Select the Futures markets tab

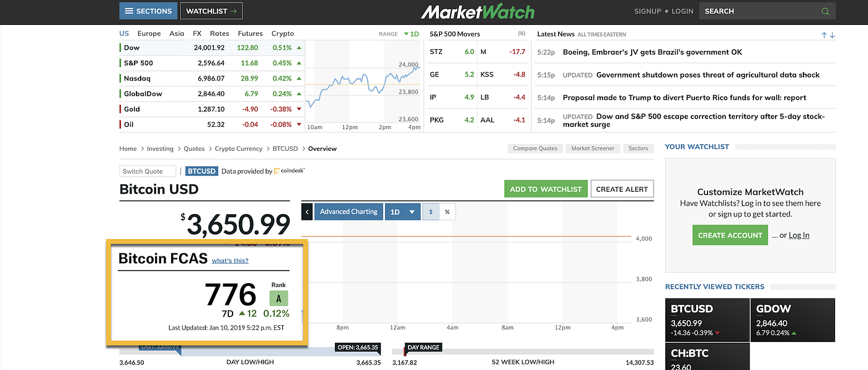tap(250, 34)
